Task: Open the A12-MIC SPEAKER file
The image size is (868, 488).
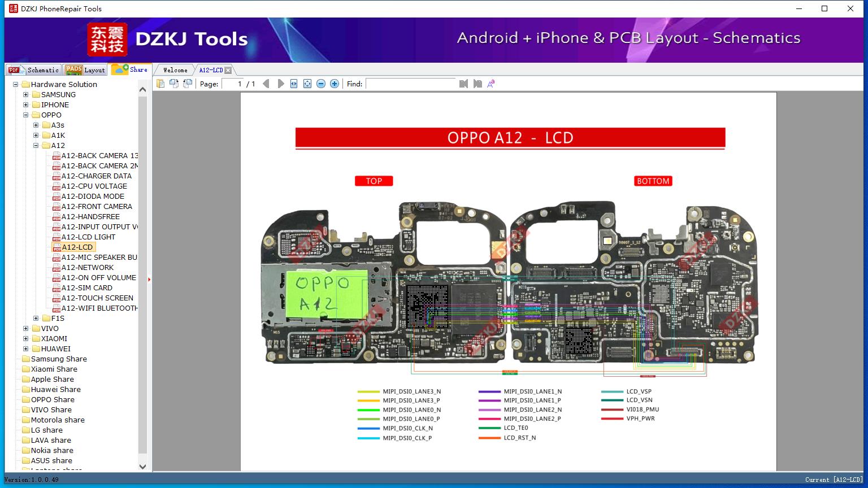Action: [x=99, y=258]
